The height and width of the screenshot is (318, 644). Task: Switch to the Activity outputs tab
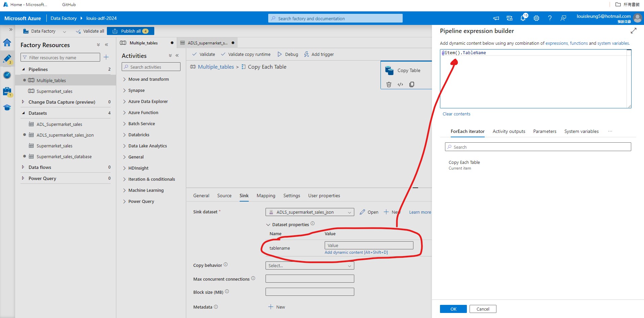coord(509,131)
